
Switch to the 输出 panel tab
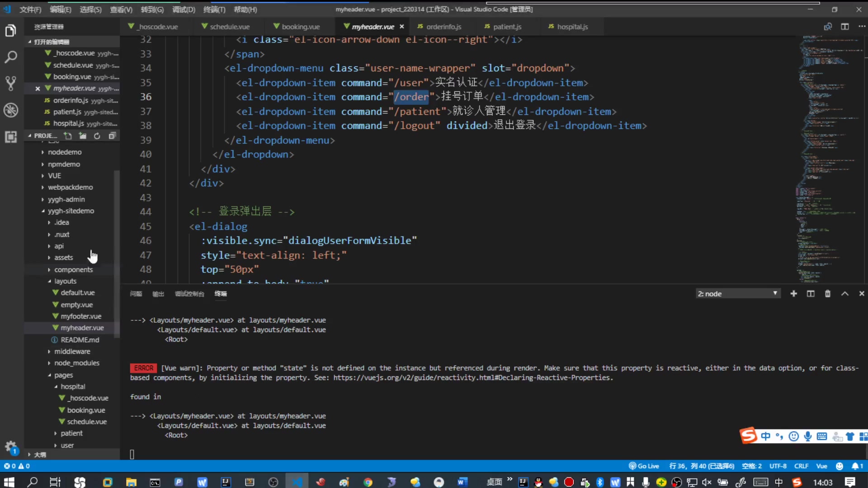[x=158, y=294]
